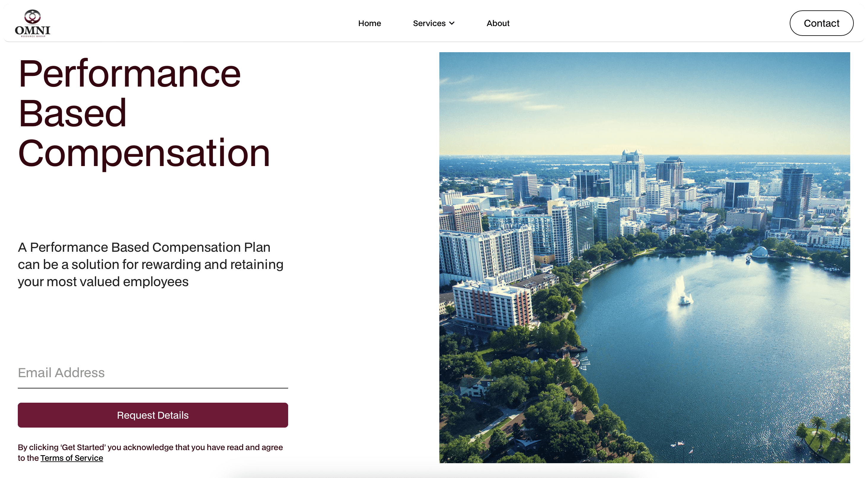Open the Terms of Service link
868x478 pixels.
[71, 458]
